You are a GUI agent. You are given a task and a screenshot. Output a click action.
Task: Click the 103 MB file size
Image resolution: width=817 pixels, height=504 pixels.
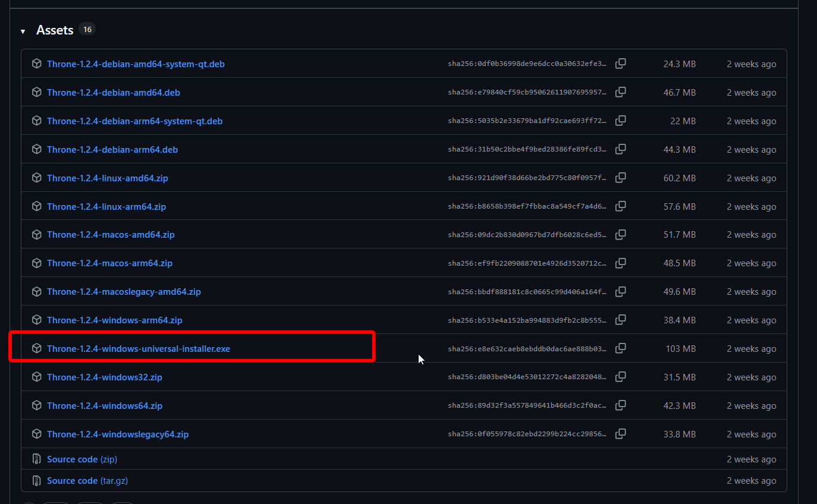(x=681, y=348)
